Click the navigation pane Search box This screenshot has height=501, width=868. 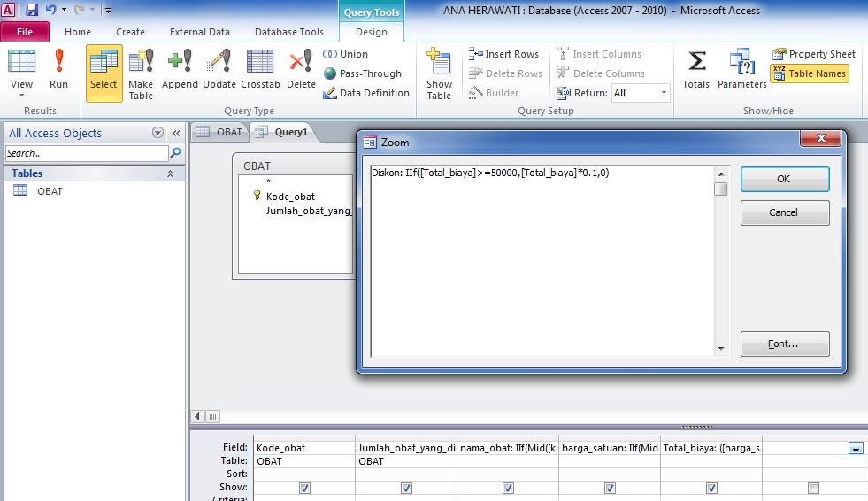[x=87, y=153]
